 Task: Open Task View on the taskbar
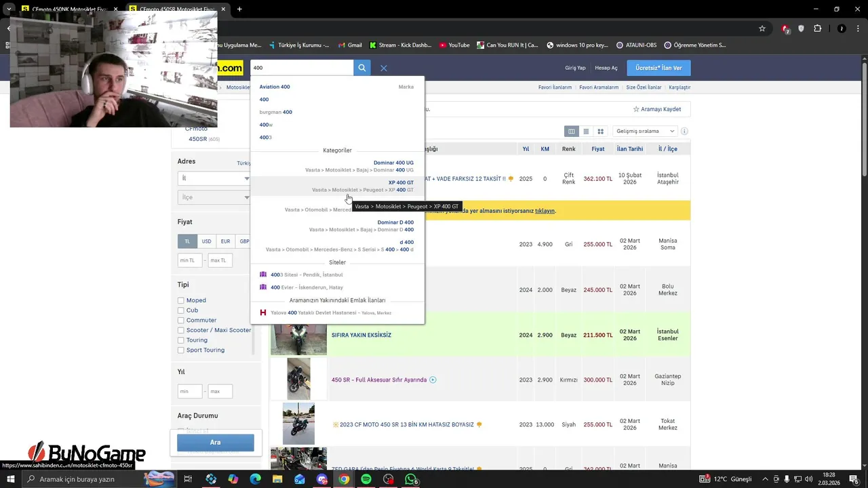(188, 479)
